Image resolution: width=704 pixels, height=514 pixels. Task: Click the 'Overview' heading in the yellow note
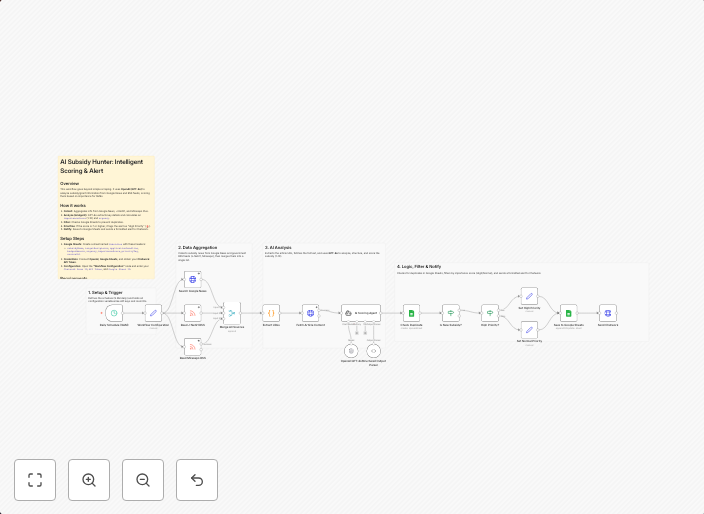point(70,184)
